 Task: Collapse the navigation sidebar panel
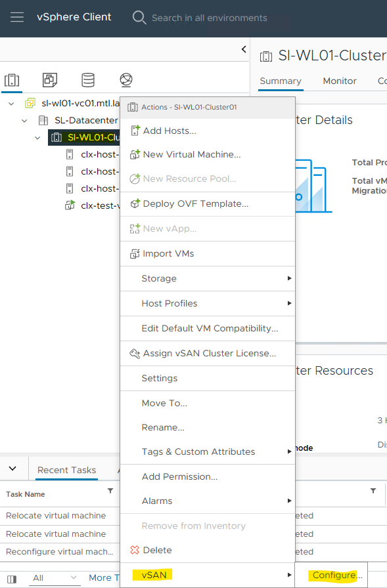tap(244, 49)
